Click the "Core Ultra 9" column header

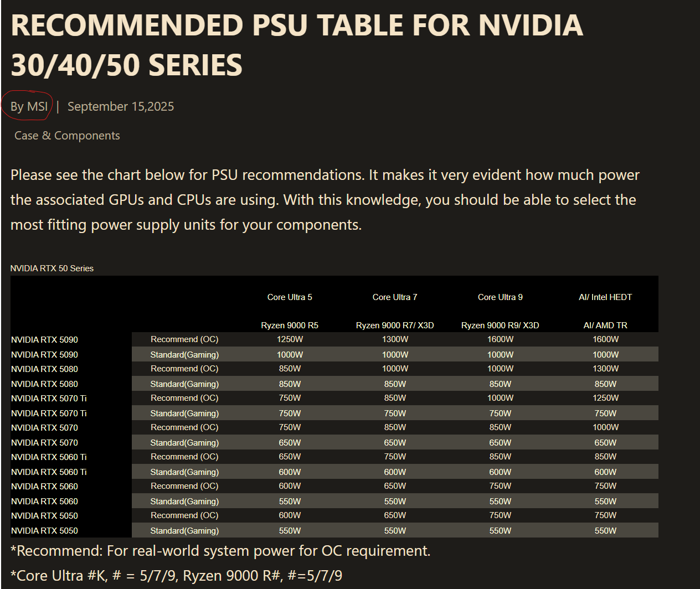pyautogui.click(x=500, y=297)
